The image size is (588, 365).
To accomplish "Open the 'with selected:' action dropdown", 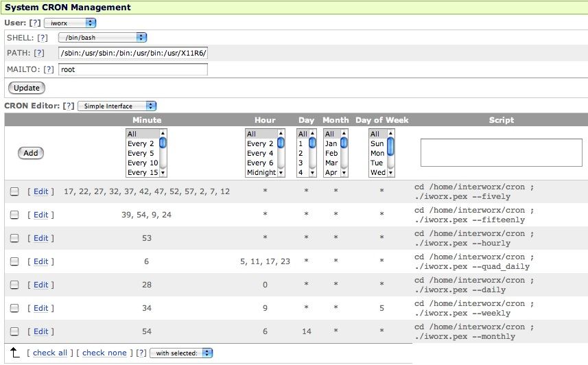I will pos(181,353).
